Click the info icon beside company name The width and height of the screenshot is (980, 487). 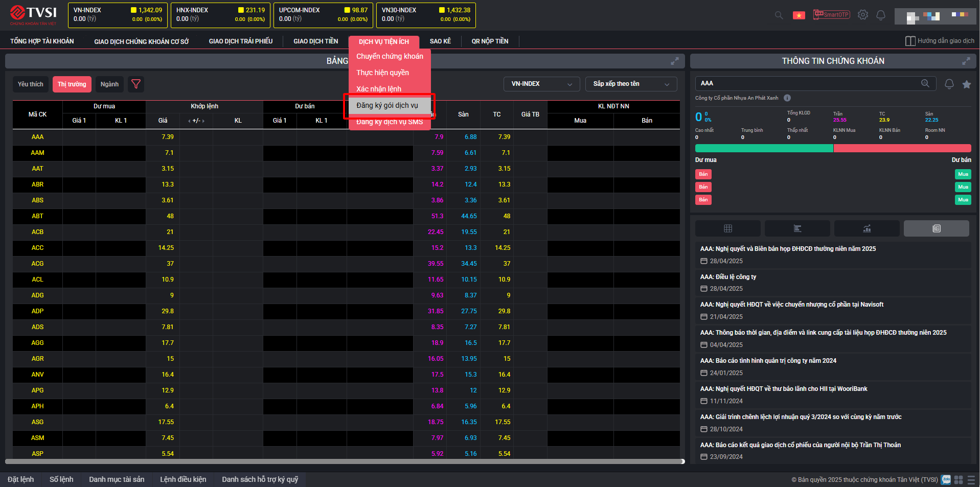[x=787, y=98]
